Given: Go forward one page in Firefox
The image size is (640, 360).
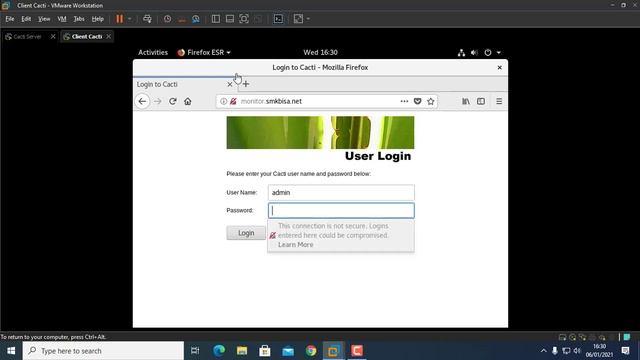Looking at the screenshot, I should 158,101.
